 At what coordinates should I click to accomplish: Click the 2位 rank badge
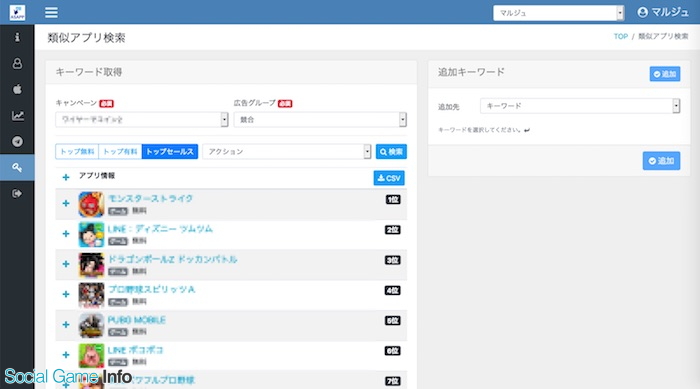(392, 230)
